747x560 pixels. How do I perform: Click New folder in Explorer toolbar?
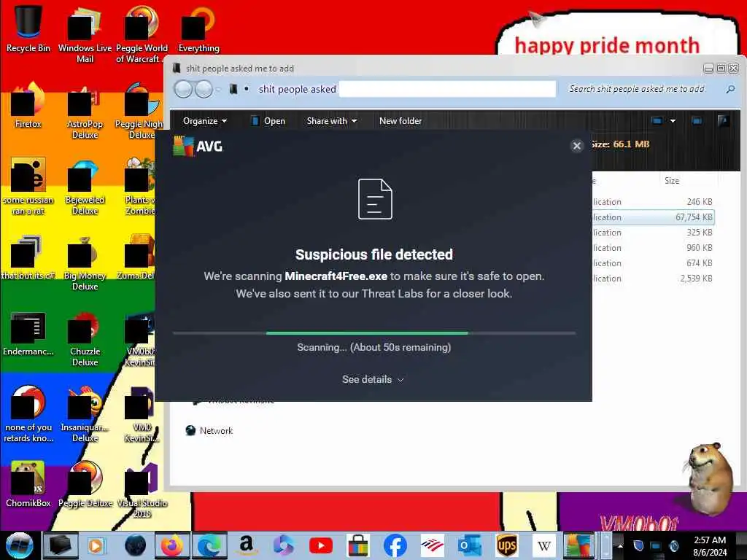400,121
